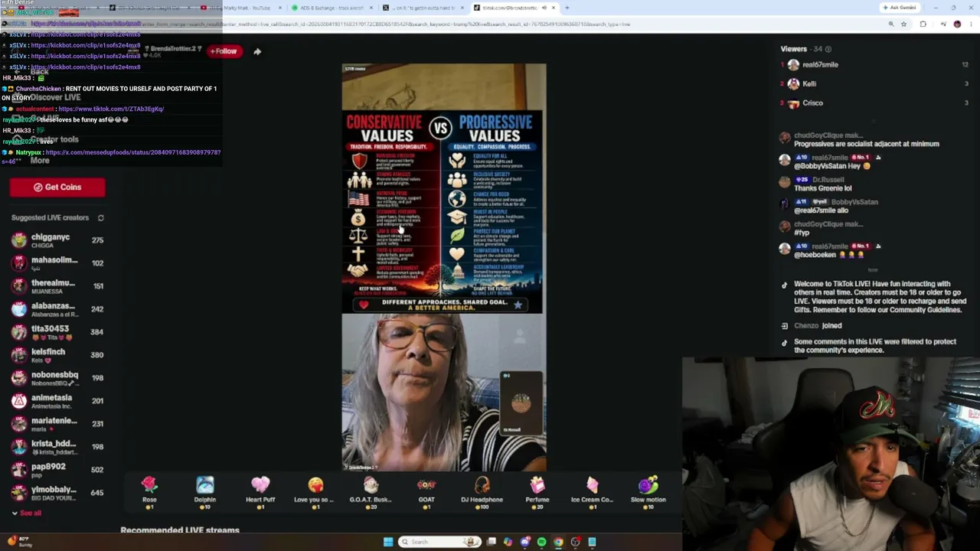Open Discord from the taskbar

click(x=524, y=542)
